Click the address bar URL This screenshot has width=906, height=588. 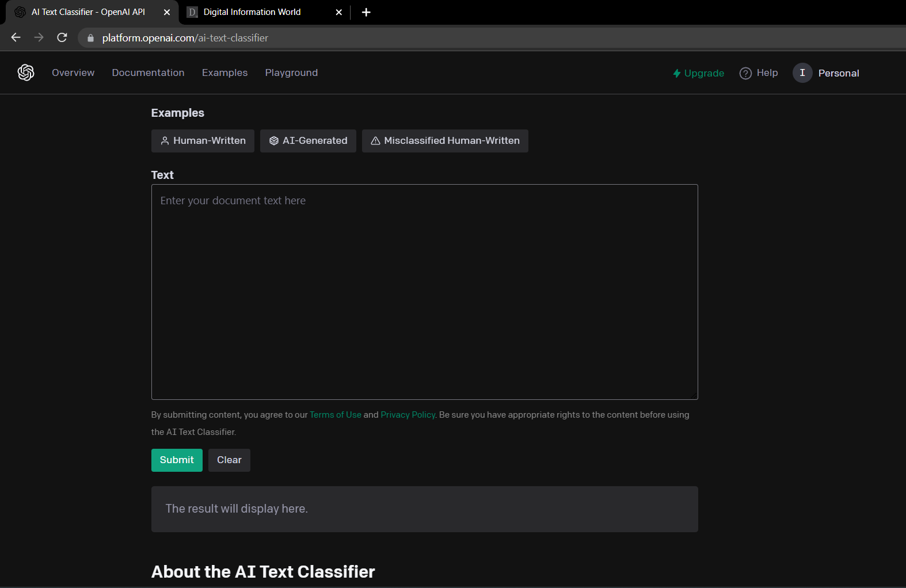click(x=185, y=38)
